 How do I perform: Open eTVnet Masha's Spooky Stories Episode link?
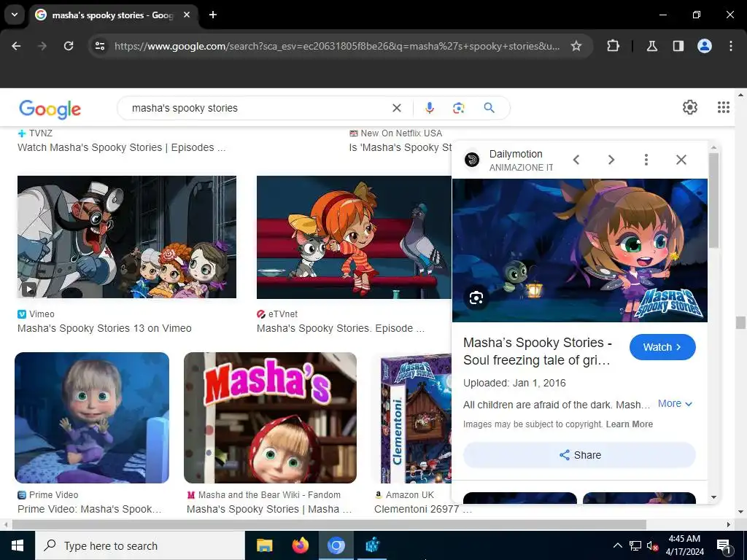coord(340,328)
